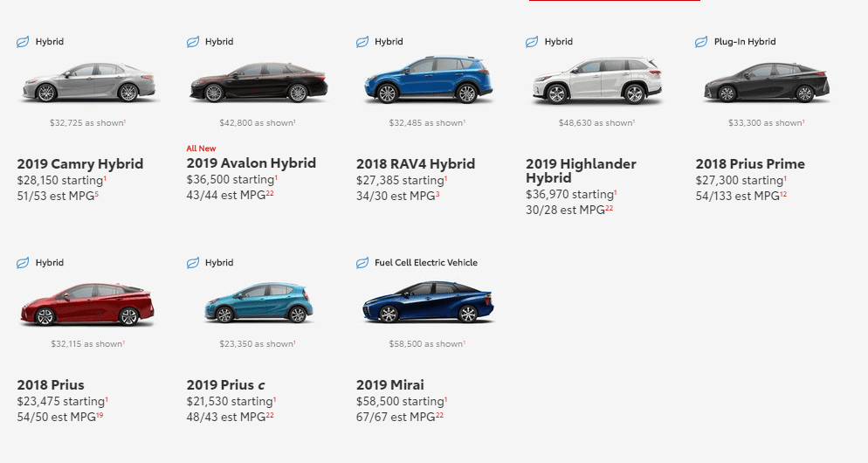Select the navy blue Mirai car image
Viewport: 868px width, 463px height.
tap(428, 302)
